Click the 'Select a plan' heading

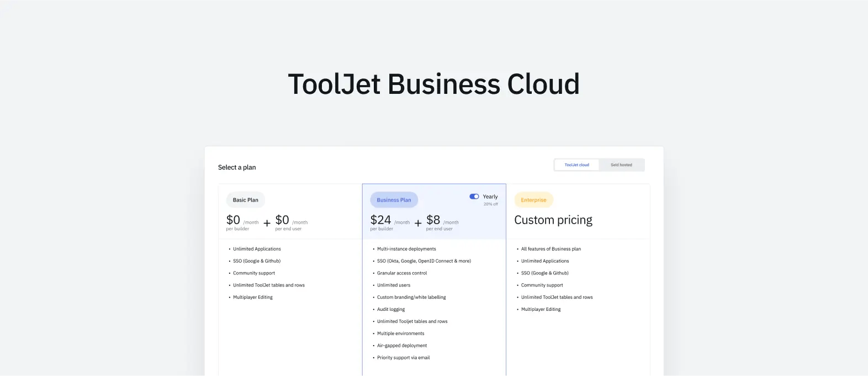pos(237,167)
